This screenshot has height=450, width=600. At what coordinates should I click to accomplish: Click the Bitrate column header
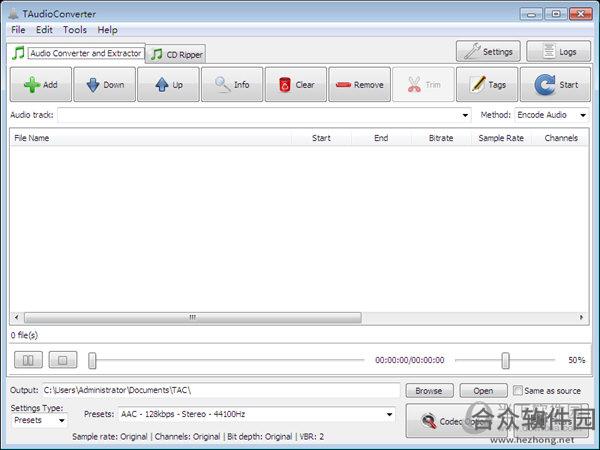441,138
